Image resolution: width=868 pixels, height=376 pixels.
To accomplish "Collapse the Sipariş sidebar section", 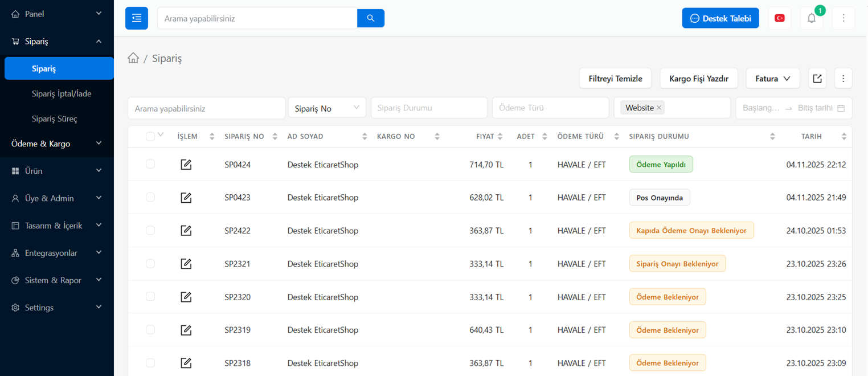I will tap(57, 41).
